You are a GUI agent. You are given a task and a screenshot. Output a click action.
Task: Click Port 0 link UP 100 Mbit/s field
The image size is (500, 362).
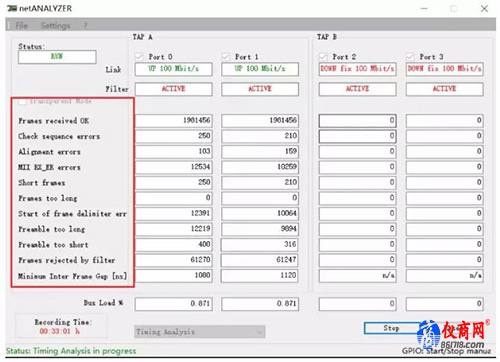(x=173, y=69)
